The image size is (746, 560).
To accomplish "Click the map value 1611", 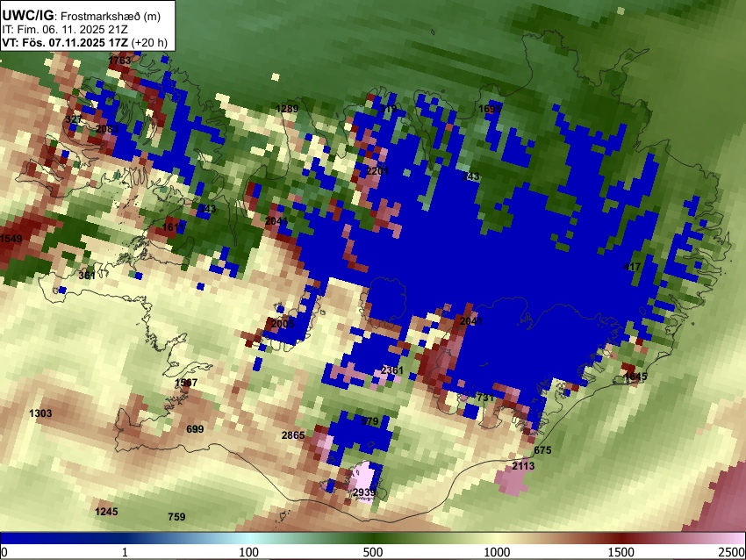I will (x=174, y=227).
